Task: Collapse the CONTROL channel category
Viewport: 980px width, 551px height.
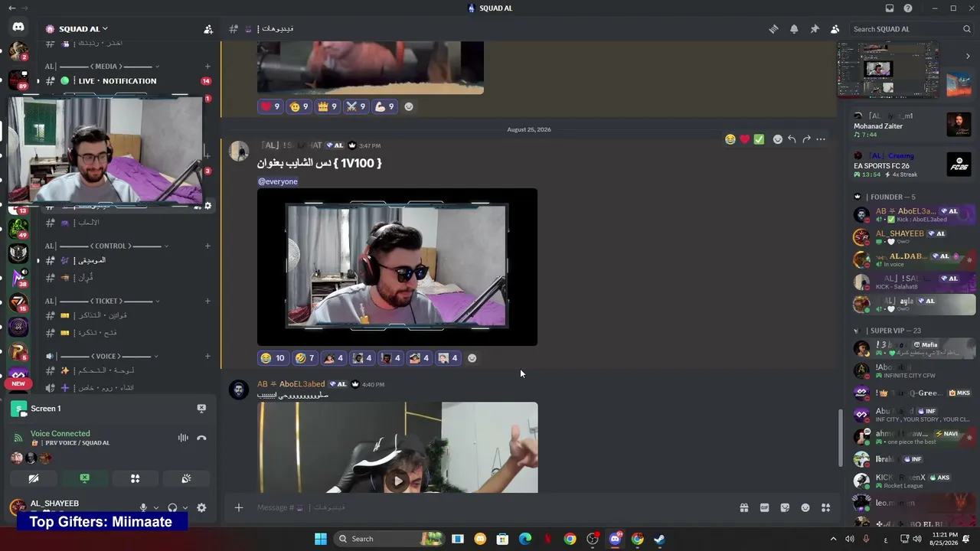Action: click(106, 246)
